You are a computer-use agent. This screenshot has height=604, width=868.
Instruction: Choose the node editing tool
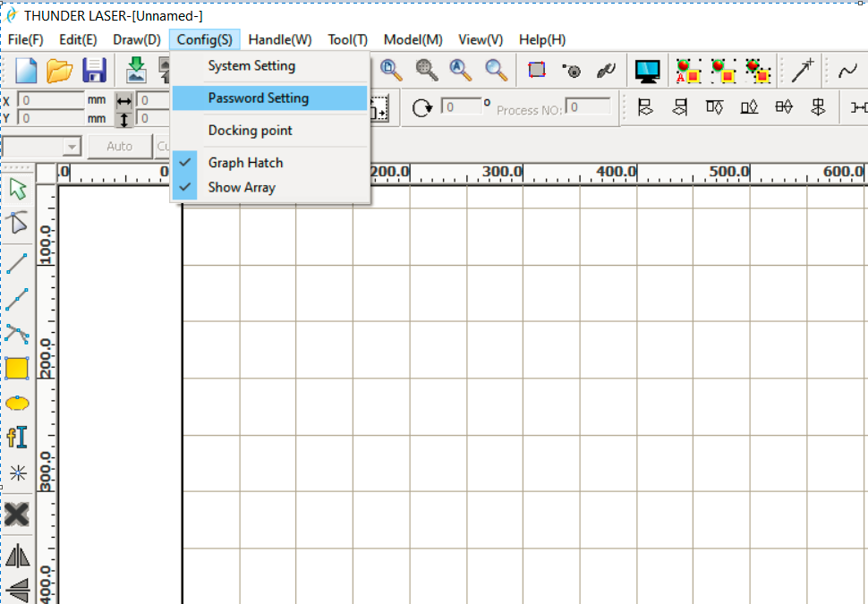(x=17, y=223)
